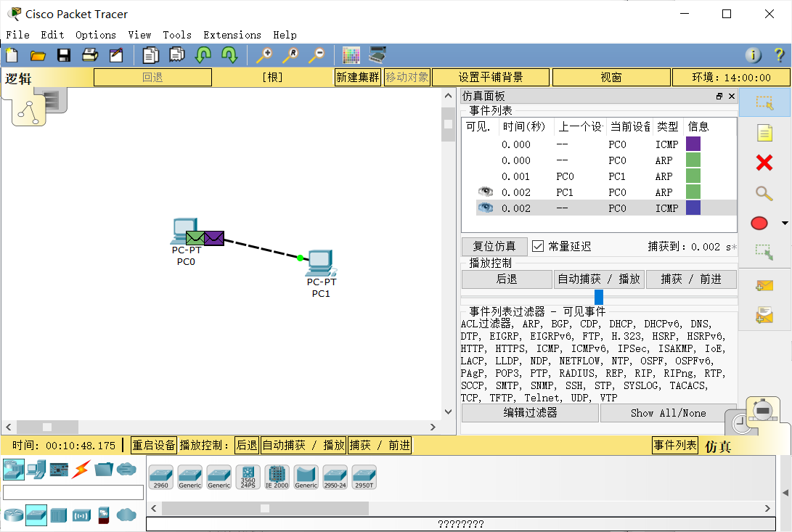Toggle eye visibility on 0.002 ICMP event
The width and height of the screenshot is (792, 532).
click(486, 208)
